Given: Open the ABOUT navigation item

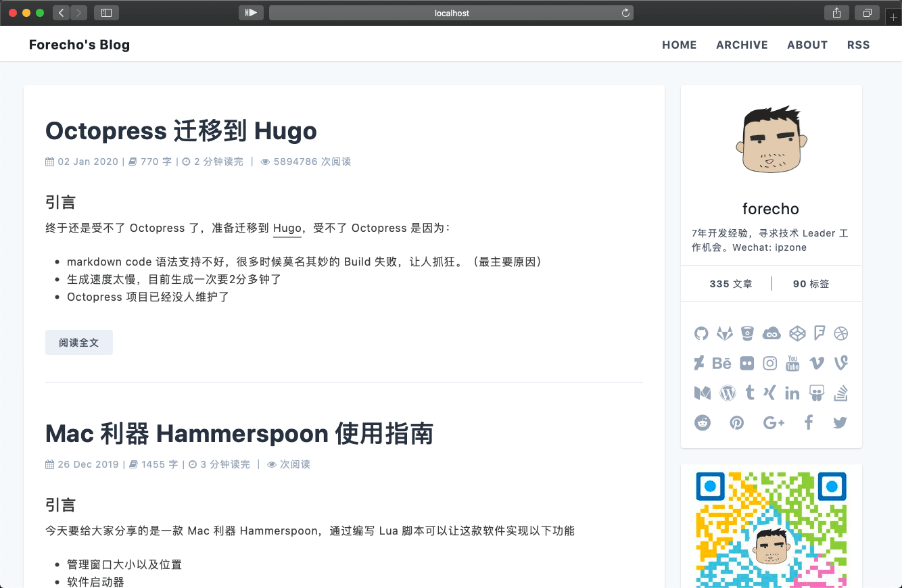Looking at the screenshot, I should coord(807,45).
